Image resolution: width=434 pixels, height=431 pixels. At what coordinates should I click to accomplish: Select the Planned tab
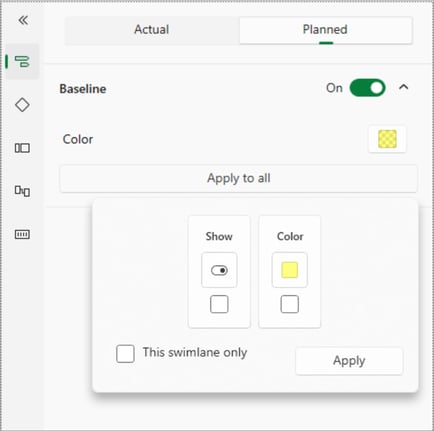coord(326,30)
